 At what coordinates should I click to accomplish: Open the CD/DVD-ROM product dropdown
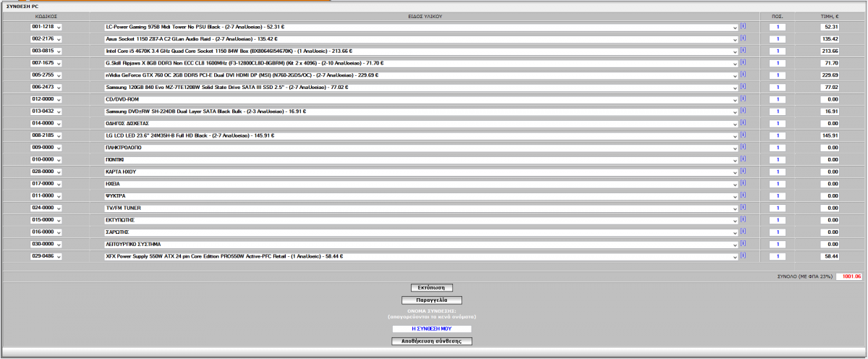420,99
